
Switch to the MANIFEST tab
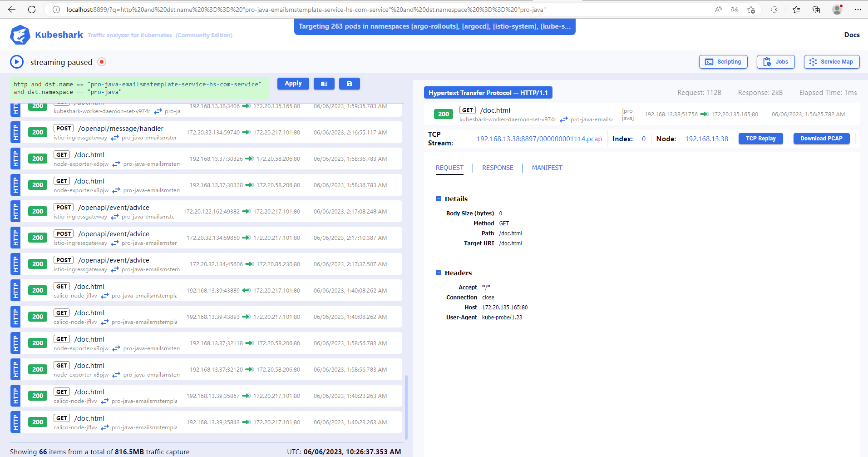click(x=547, y=168)
